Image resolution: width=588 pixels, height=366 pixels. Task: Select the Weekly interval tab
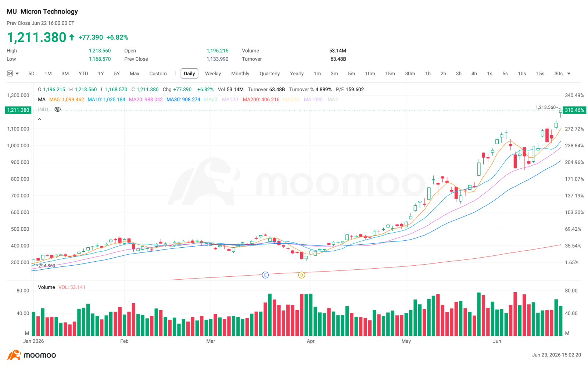(x=213, y=73)
